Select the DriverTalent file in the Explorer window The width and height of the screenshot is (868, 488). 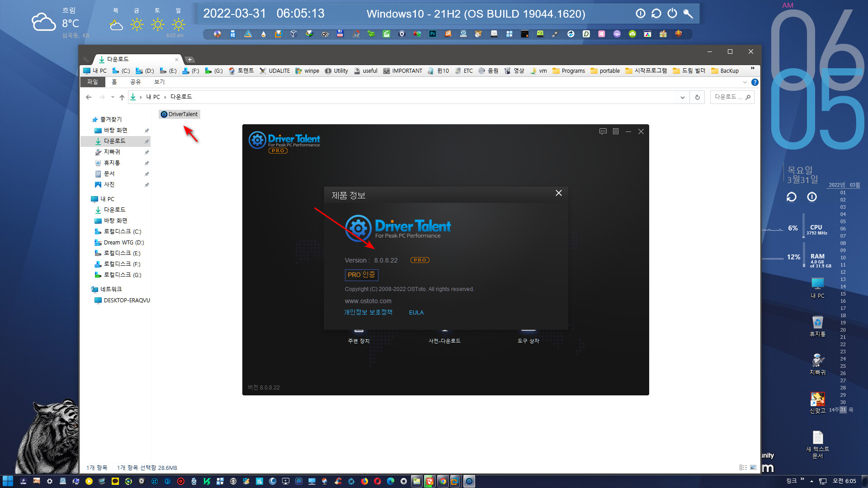(x=179, y=114)
